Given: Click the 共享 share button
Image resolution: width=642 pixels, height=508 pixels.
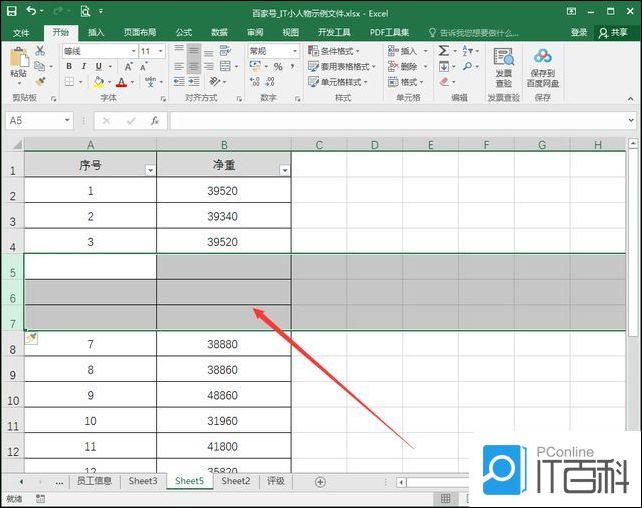Looking at the screenshot, I should pos(616,32).
